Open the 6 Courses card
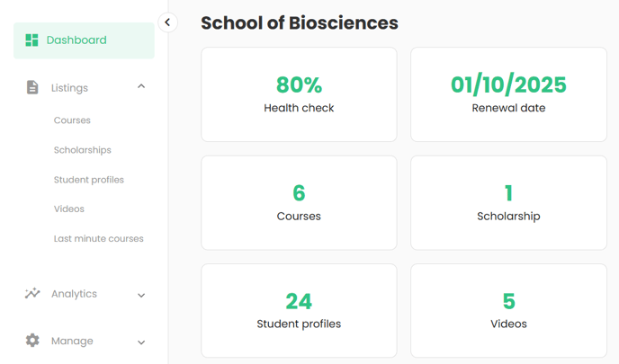This screenshot has width=619, height=364. [x=299, y=203]
